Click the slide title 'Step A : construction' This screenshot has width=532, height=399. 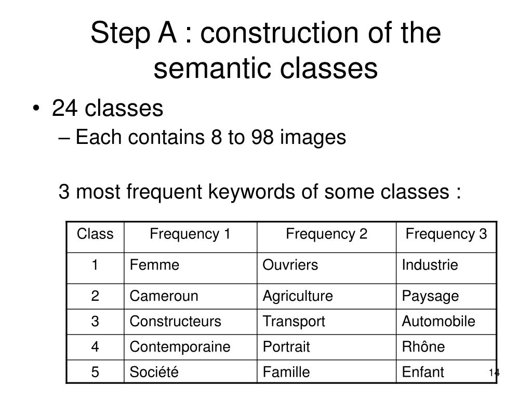point(265,50)
